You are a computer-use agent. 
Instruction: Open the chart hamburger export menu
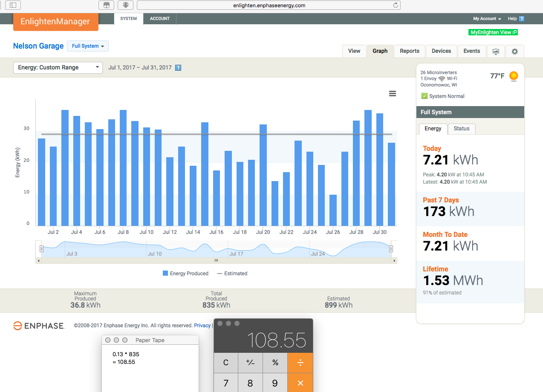tap(393, 94)
